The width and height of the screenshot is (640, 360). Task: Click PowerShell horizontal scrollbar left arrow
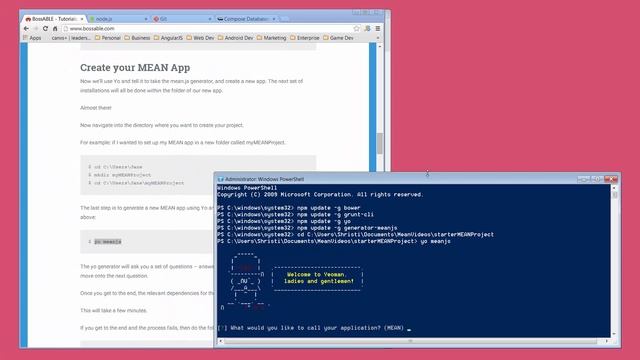point(221,341)
